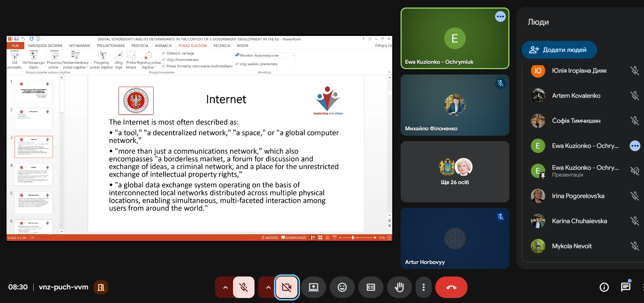Viewport: 644px width, 303px height.
Task: Click 'Ukryj slajd' icon
Action: click(118, 55)
